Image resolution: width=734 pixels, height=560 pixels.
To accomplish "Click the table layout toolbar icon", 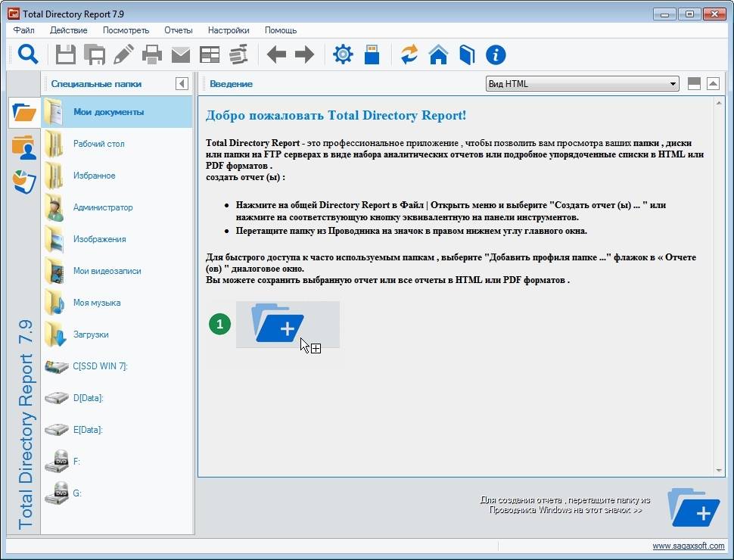I will pyautogui.click(x=210, y=54).
